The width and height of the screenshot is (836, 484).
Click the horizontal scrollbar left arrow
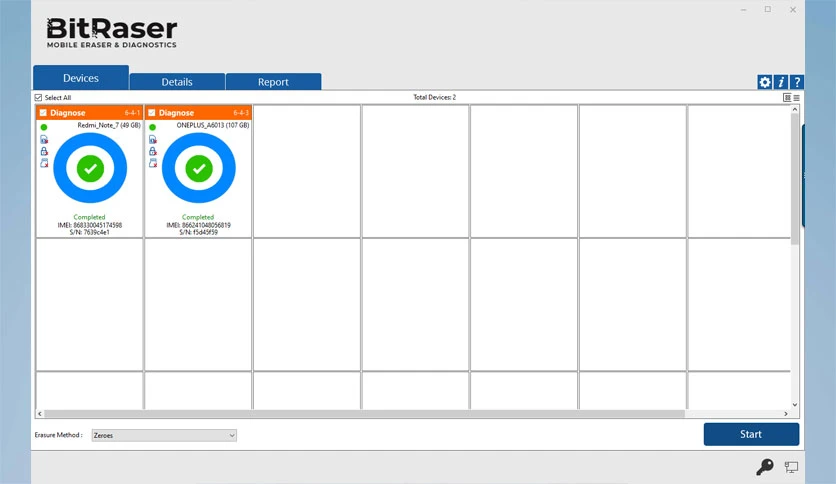pyautogui.click(x=40, y=414)
